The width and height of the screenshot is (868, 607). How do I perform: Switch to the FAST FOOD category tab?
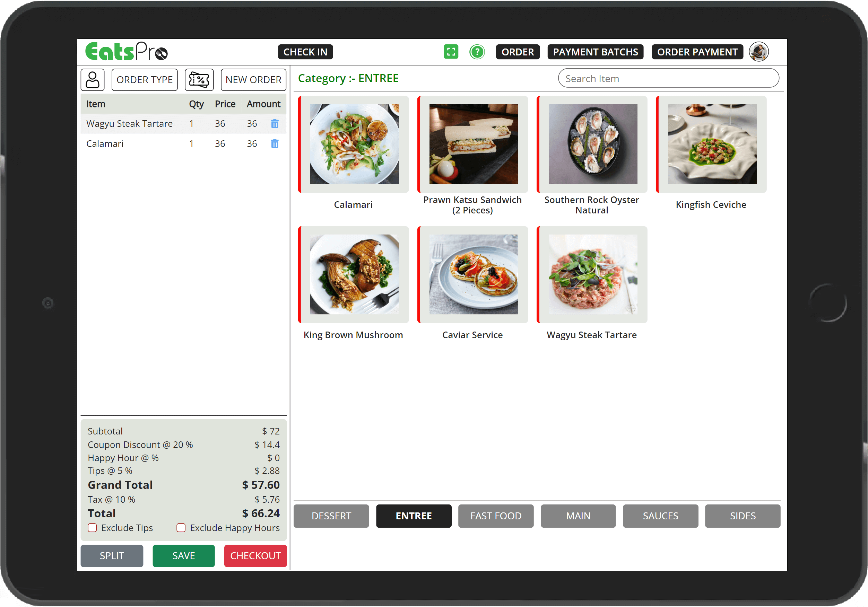coord(496,516)
